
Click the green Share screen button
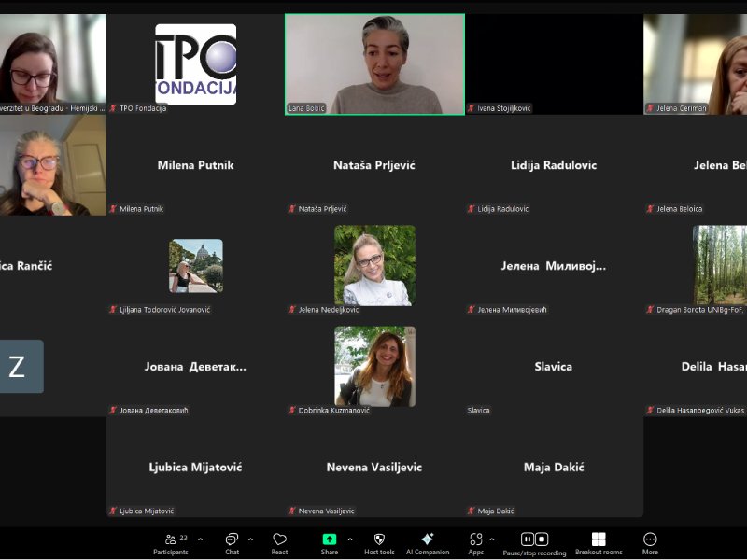click(x=329, y=539)
